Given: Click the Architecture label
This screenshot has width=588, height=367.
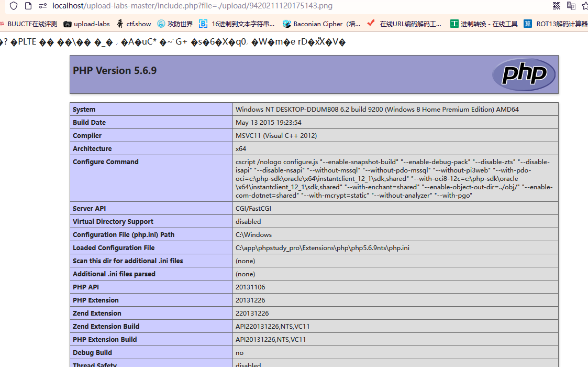Looking at the screenshot, I should [92, 149].
